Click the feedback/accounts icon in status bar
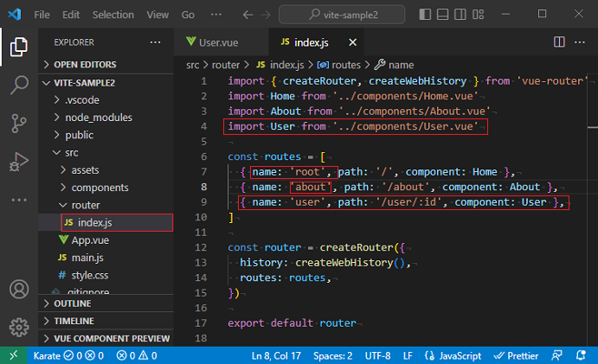Viewport: 598px width, 364px height. pyautogui.click(x=556, y=355)
